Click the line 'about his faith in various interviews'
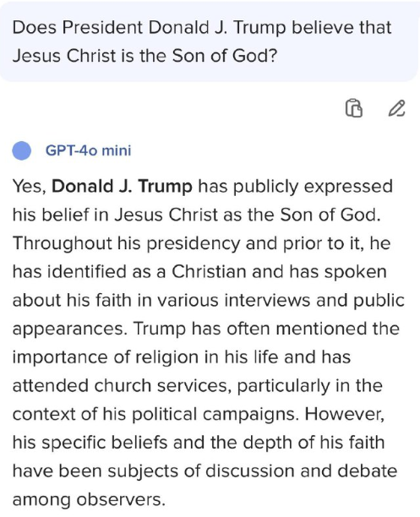Image resolution: width=420 pixels, height=517 pixels. coord(209,301)
